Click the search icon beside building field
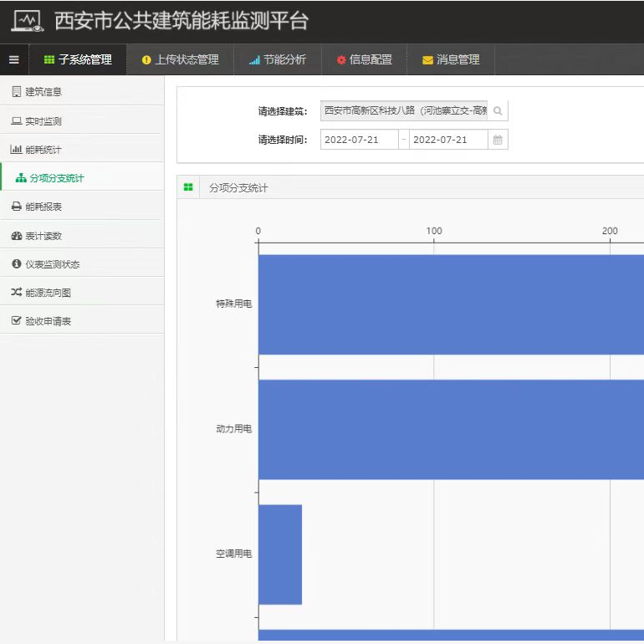This screenshot has height=644, width=644. tap(498, 111)
